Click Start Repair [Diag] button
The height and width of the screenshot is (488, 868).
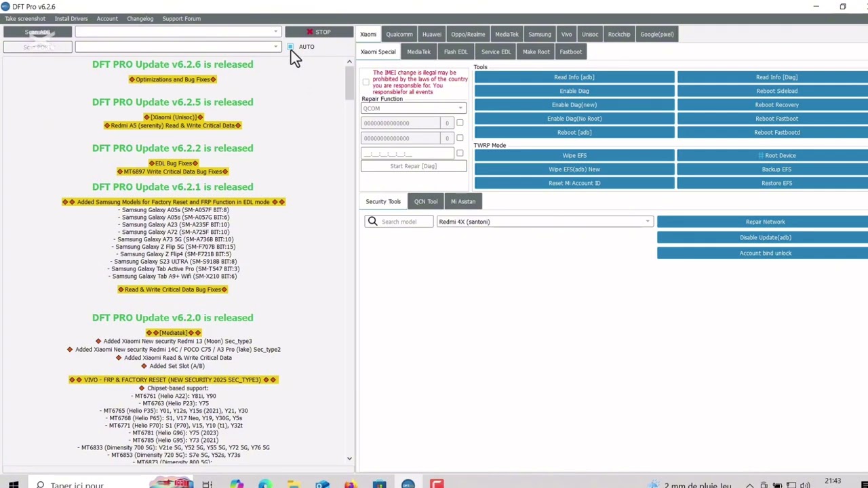point(414,166)
